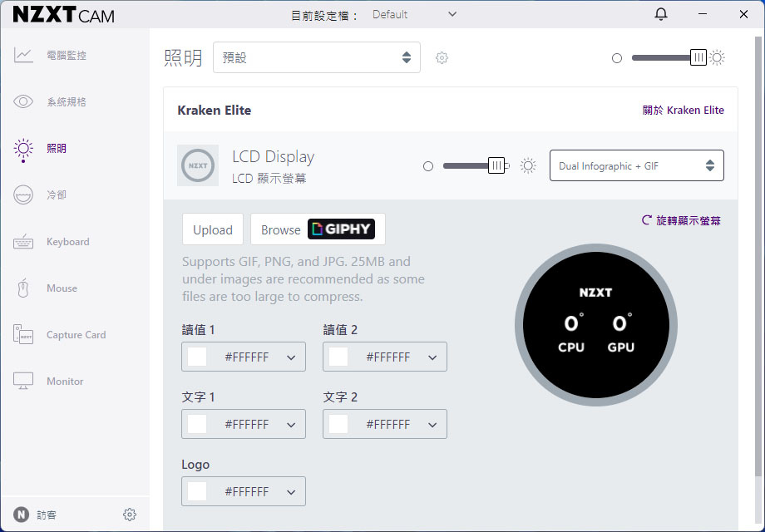
Task: Click 訪客 guest account label
Action: coord(47,515)
